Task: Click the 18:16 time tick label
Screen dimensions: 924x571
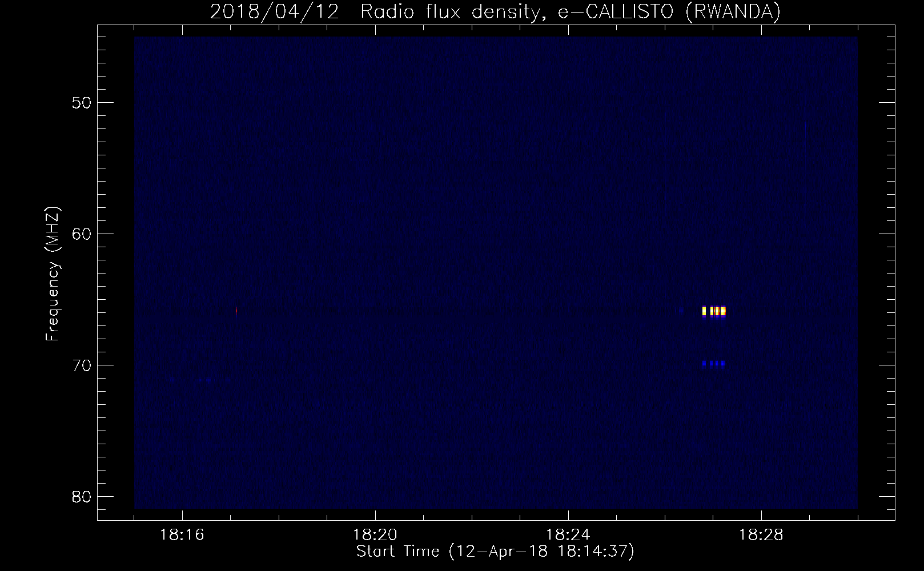Action: pyautogui.click(x=182, y=534)
